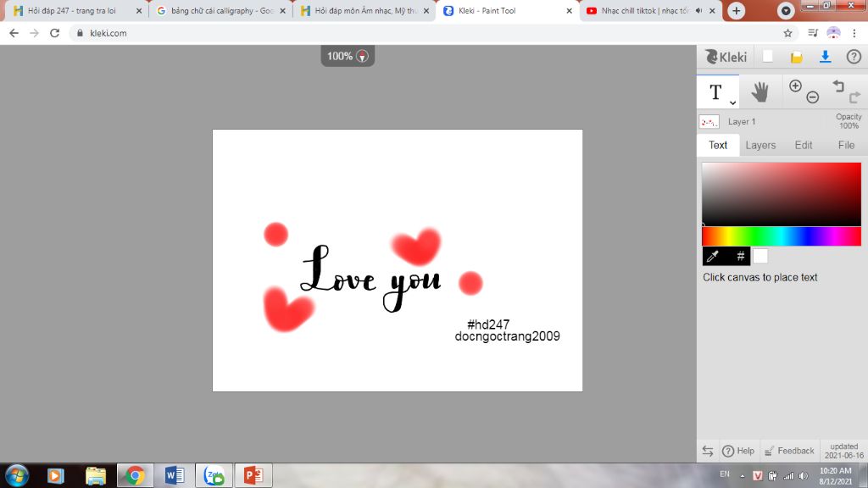Viewport: 868px width, 488px height.
Task: Click the zoom out magnifier icon
Action: 812,97
